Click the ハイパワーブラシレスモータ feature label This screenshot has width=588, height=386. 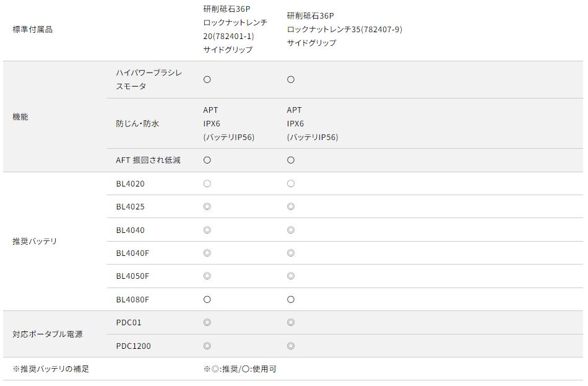[x=149, y=80]
